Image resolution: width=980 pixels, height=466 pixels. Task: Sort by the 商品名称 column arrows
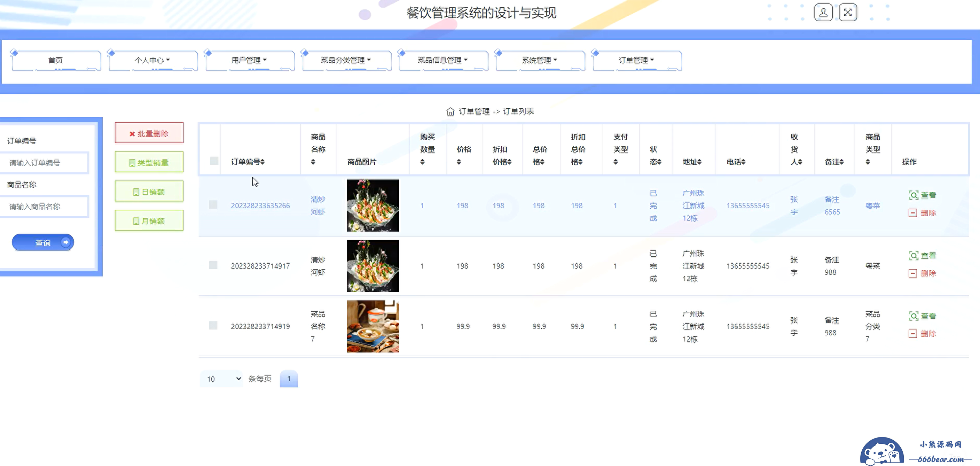313,162
